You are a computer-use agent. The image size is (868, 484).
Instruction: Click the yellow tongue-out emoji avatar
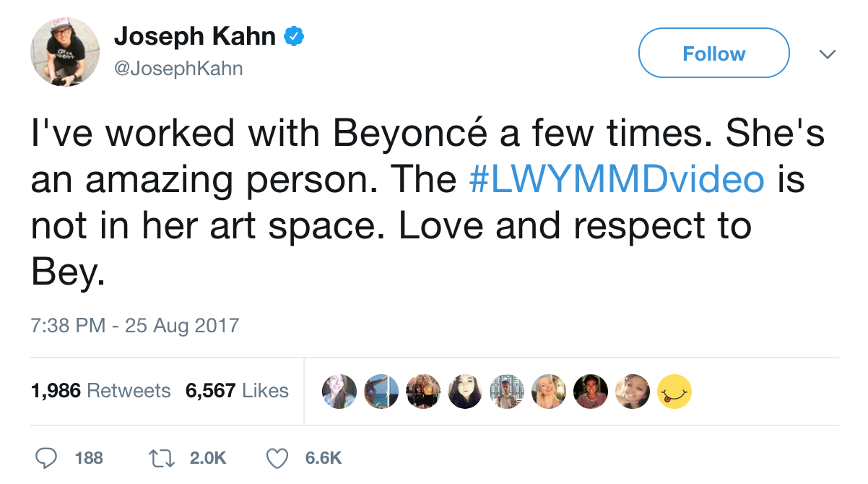pyautogui.click(x=674, y=391)
